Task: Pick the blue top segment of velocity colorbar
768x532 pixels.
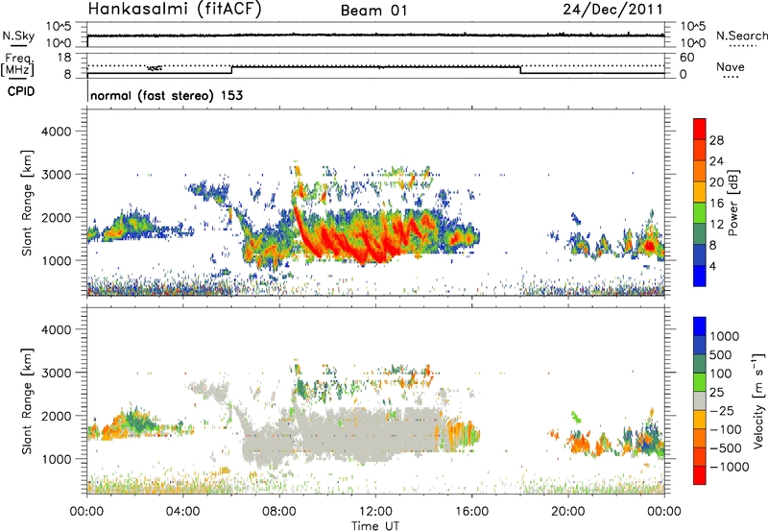Action: click(x=700, y=326)
